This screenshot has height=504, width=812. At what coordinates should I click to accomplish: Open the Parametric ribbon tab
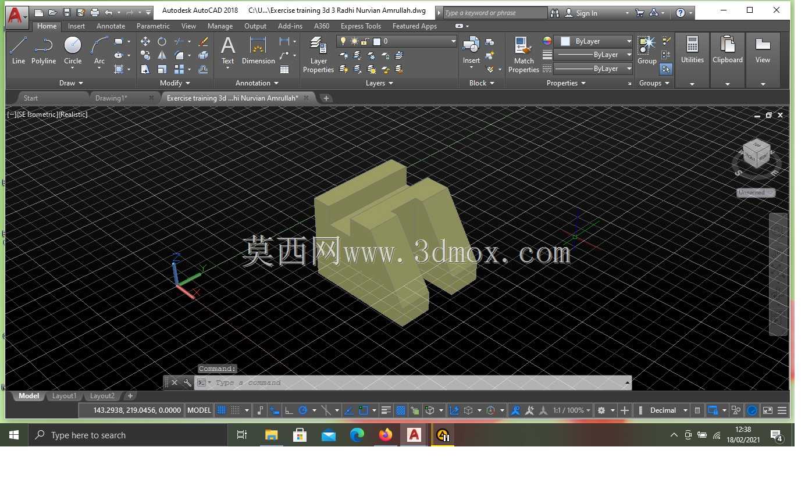153,26
